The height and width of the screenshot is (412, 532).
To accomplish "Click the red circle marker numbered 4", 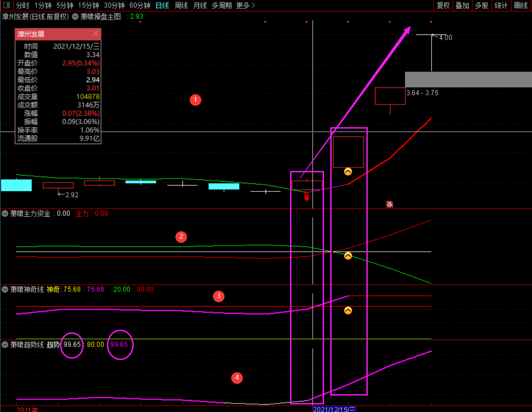I will coord(237,378).
